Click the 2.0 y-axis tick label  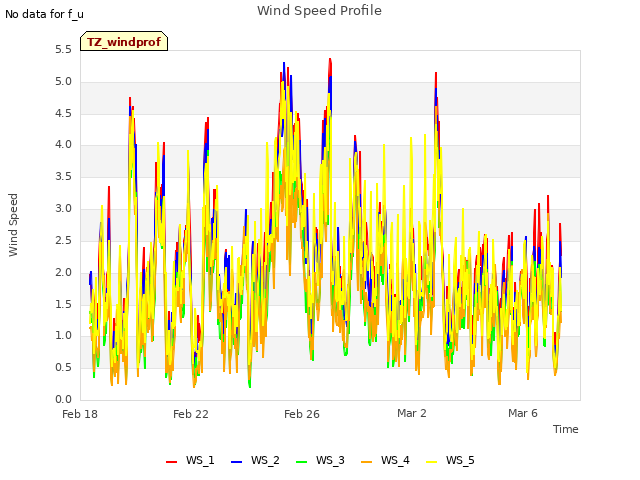pos(63,272)
